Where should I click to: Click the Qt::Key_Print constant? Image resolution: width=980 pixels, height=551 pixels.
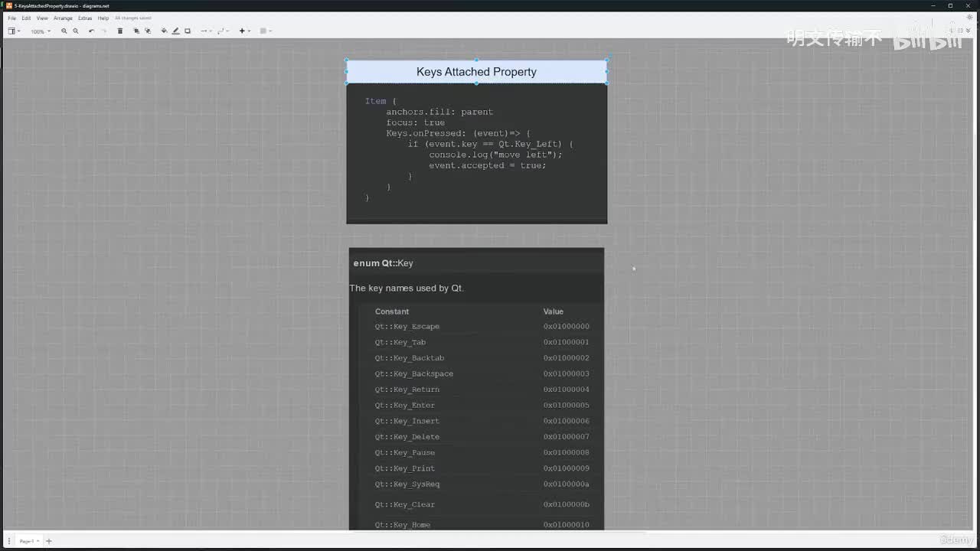[405, 468]
